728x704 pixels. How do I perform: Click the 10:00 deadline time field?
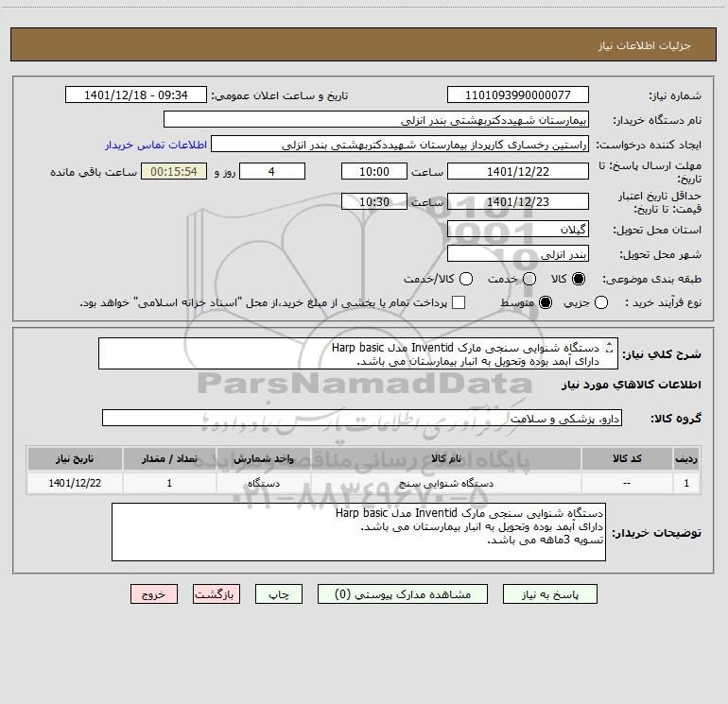tap(374, 171)
